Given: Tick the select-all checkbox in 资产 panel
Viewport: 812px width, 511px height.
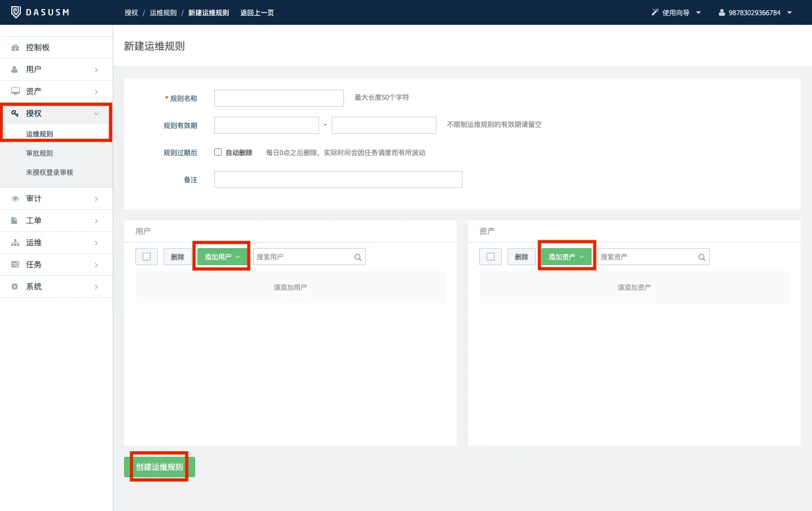Looking at the screenshot, I should tap(491, 257).
